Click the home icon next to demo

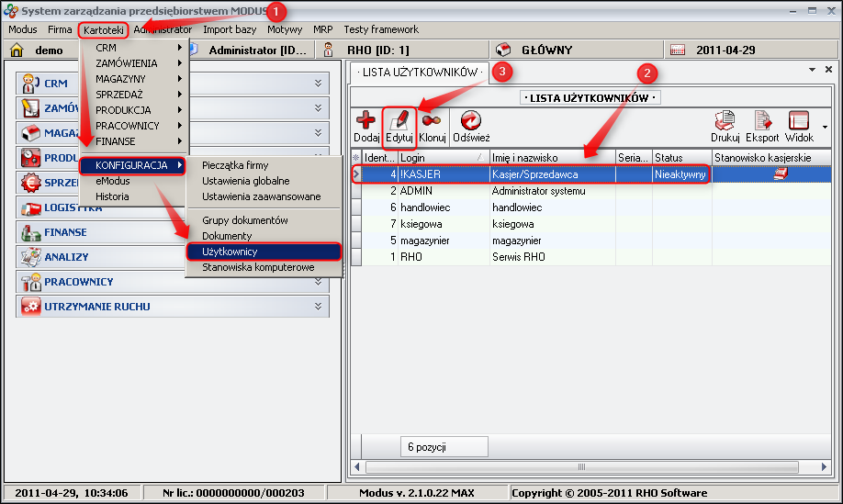17,50
